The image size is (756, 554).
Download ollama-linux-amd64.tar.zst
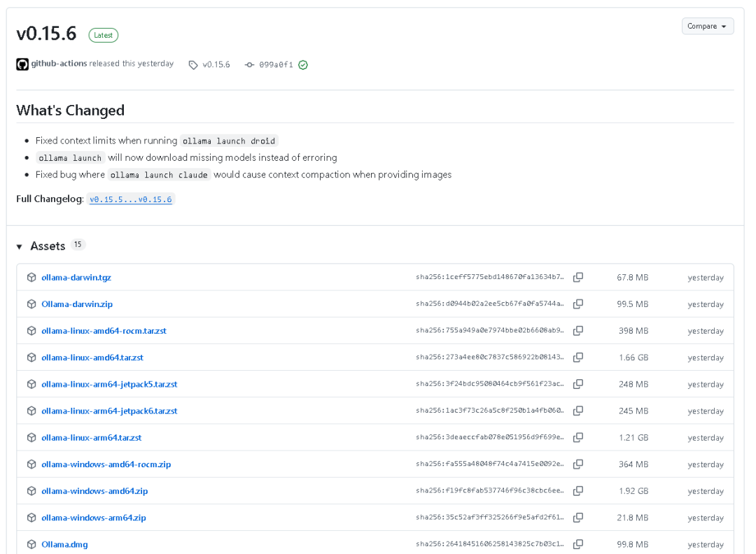[x=92, y=357]
